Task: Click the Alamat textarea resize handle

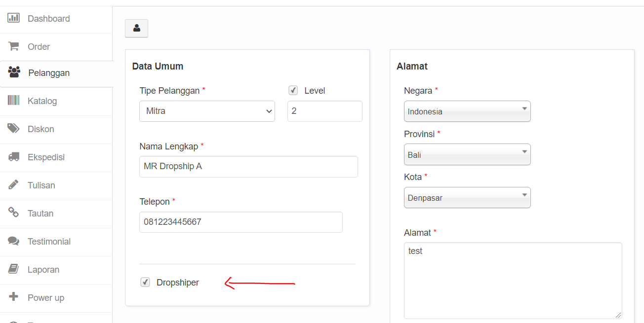Action: [x=618, y=315]
